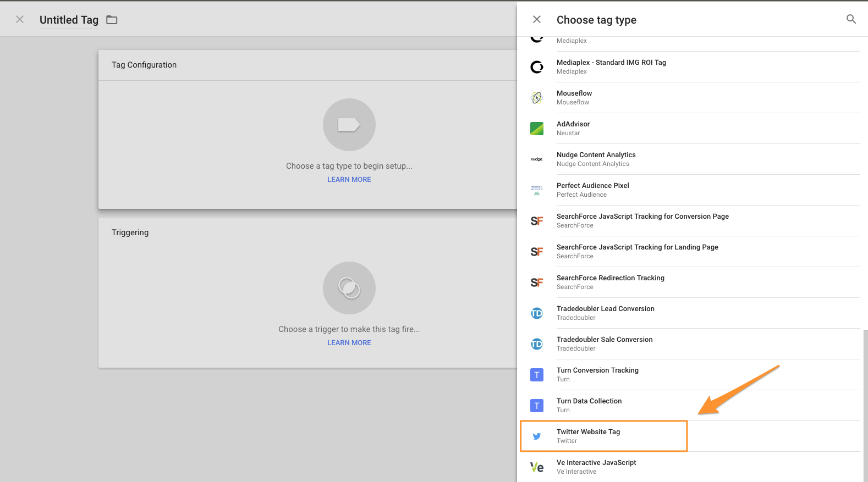The width and height of the screenshot is (868, 482).
Task: Click the tag icon in Tag Configuration
Action: (349, 125)
